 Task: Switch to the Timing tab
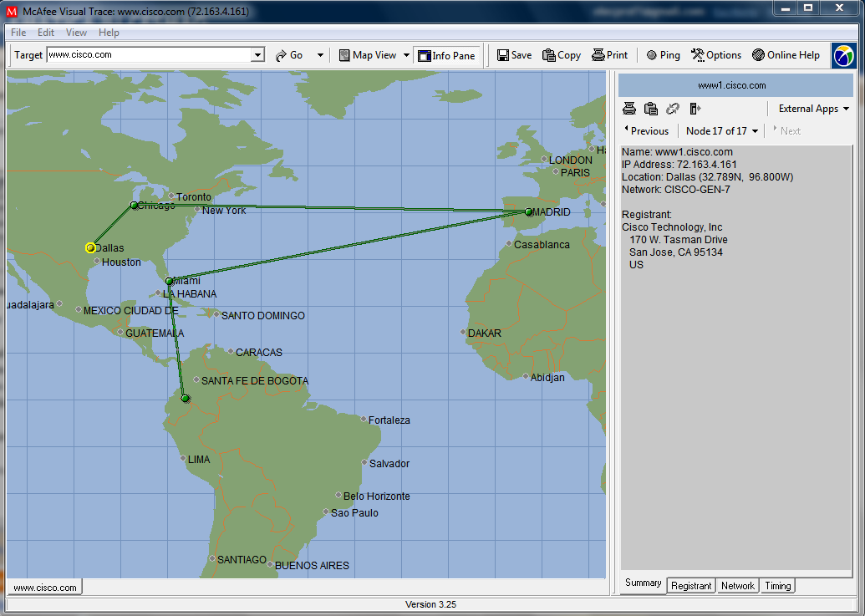778,586
